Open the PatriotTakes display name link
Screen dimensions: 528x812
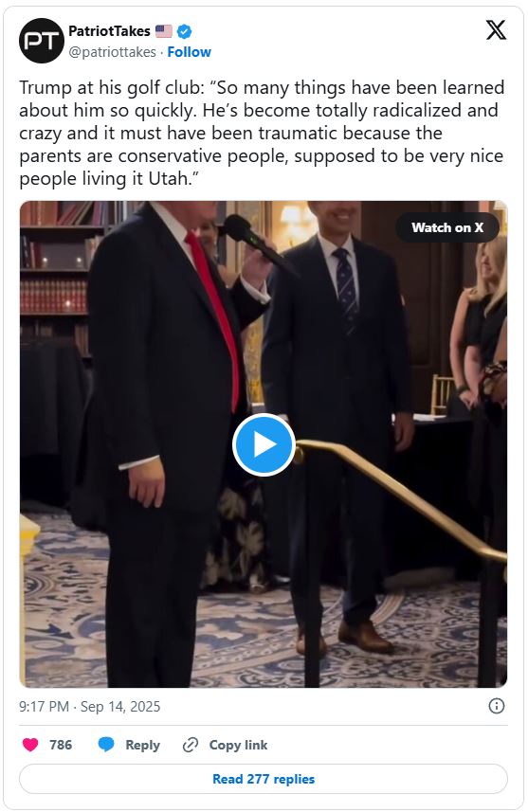(x=109, y=31)
